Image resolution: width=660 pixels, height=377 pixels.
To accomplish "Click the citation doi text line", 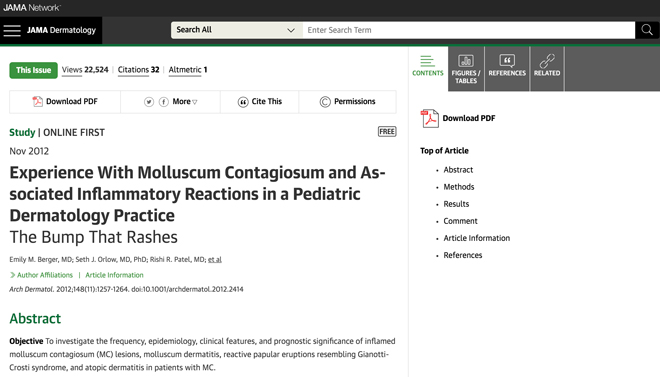I will click(126, 289).
